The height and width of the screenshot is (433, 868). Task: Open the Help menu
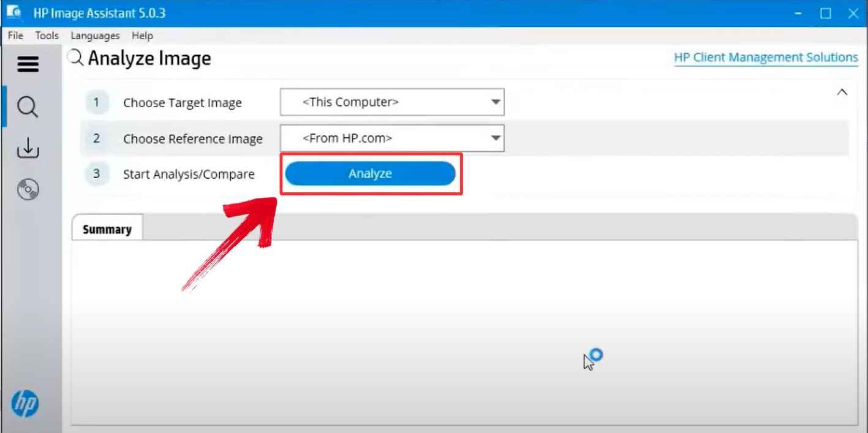(x=142, y=36)
